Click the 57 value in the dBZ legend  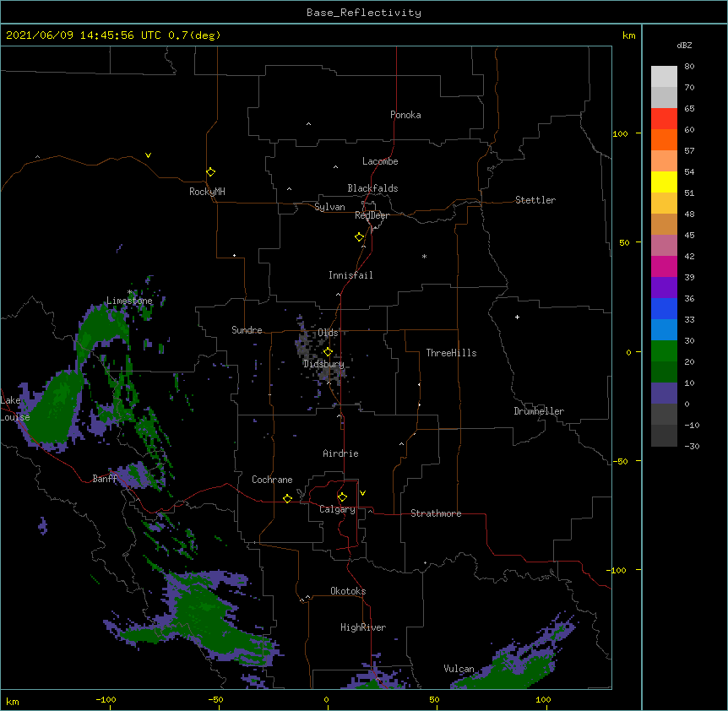click(x=689, y=151)
